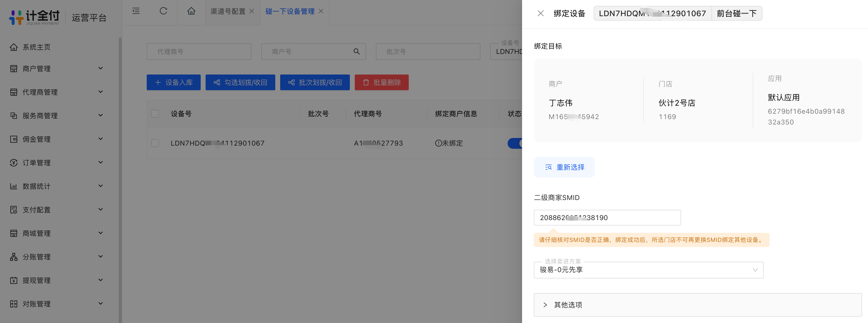Click the 服务商管理 sidebar icon
The height and width of the screenshot is (323, 868).
pos(13,116)
